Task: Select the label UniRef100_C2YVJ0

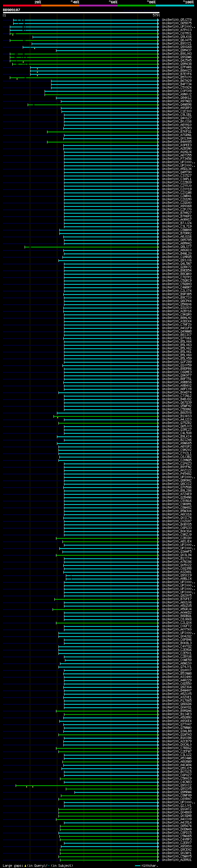Action: click(177, 186)
